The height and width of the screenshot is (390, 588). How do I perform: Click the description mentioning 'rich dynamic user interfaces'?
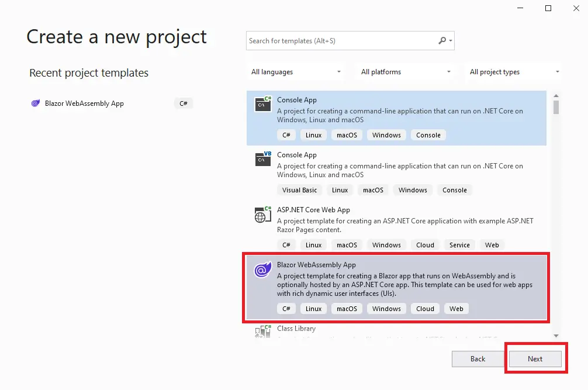(404, 285)
